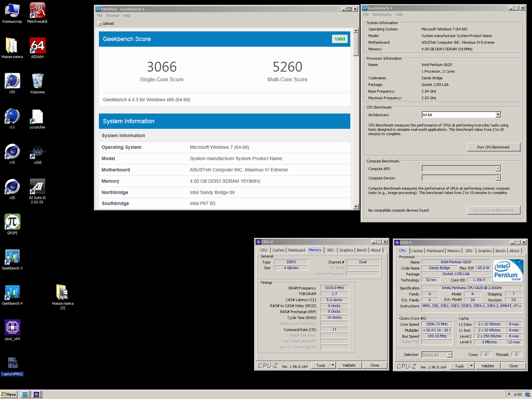Click the CPU-Z taskbar button icon
Viewport: 532px width, 399px height.
[x=36, y=394]
